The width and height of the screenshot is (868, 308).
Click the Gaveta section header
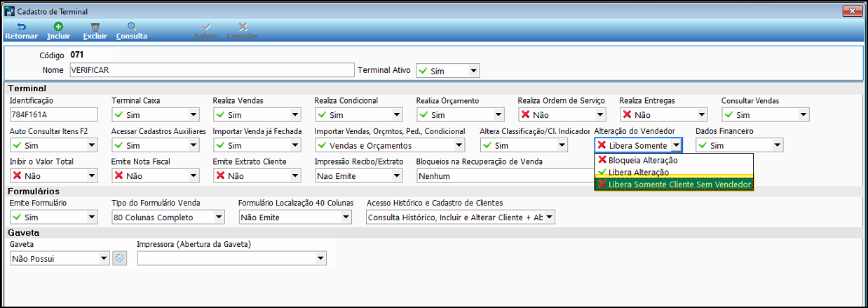click(x=23, y=232)
